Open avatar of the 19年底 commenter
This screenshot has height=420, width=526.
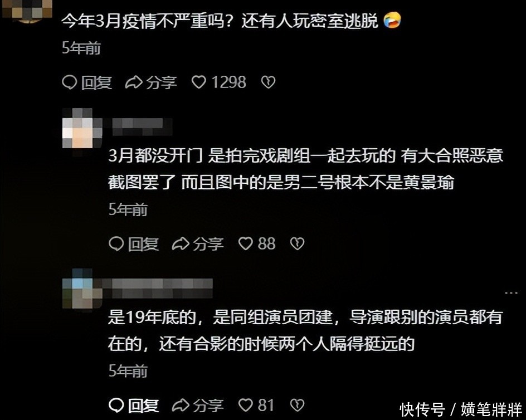pyautogui.click(x=82, y=289)
